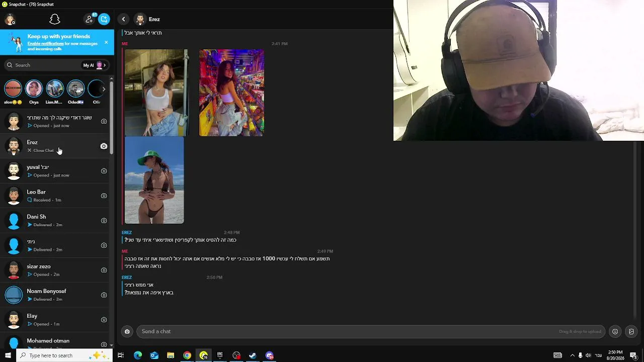Open the Elay conversation

(55, 320)
